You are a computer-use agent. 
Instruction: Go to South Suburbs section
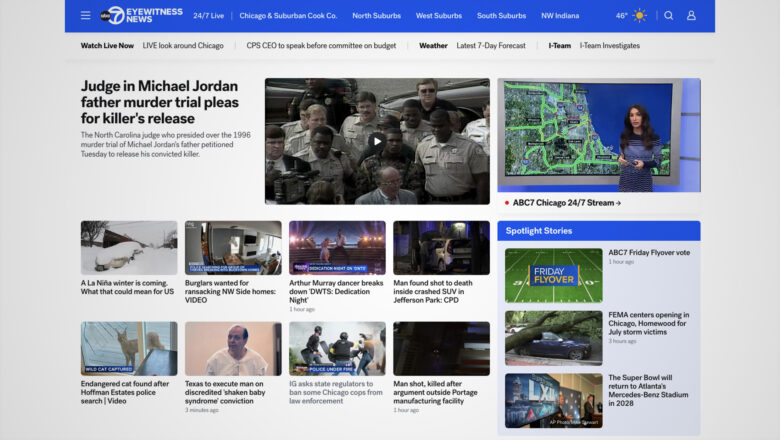coord(501,15)
